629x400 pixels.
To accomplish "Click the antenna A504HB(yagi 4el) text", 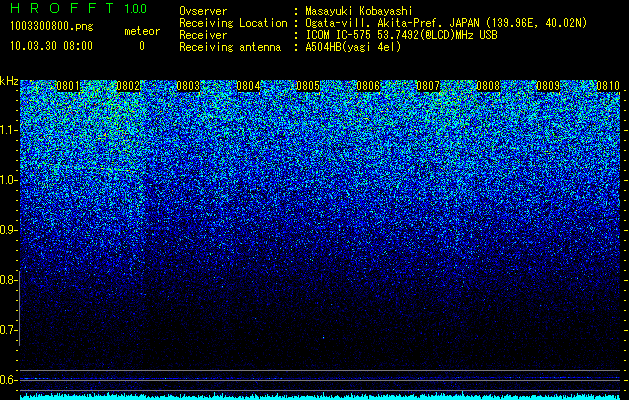I will click(353, 47).
